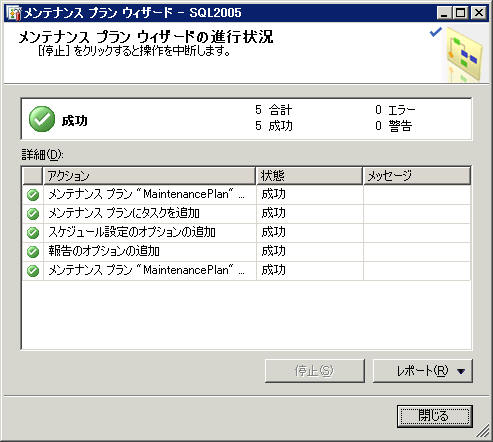Select the first MaintenancePlan action row
The width and height of the screenshot is (493, 442).
[x=247, y=194]
